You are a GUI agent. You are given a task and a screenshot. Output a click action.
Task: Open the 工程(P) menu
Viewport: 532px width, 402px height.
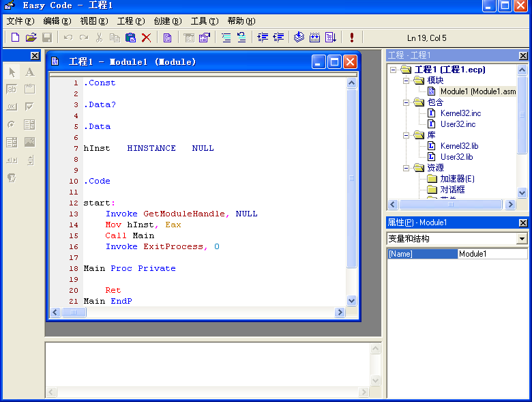[130, 21]
